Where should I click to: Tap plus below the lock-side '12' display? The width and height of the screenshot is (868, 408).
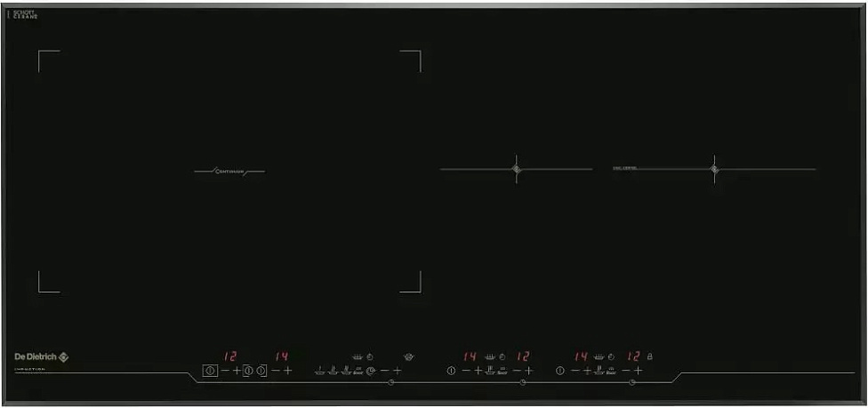click(639, 371)
